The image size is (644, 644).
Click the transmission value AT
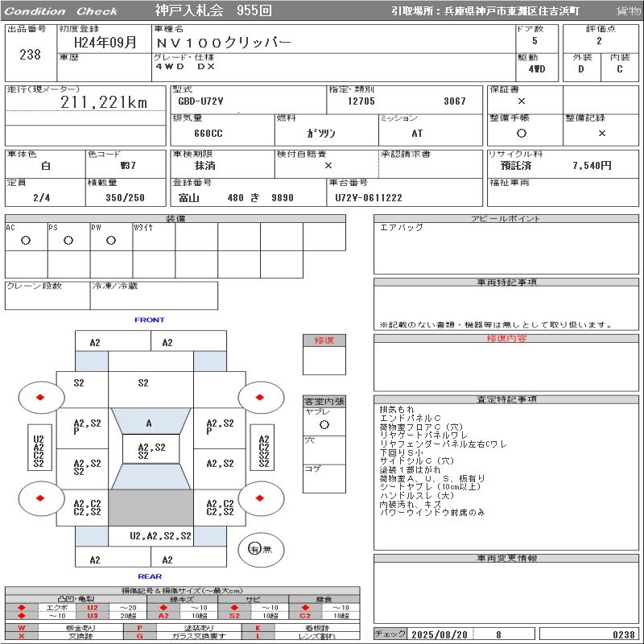[x=417, y=134]
